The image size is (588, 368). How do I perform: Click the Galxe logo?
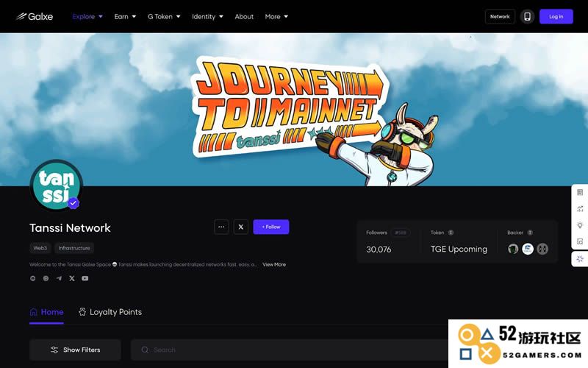pos(35,16)
